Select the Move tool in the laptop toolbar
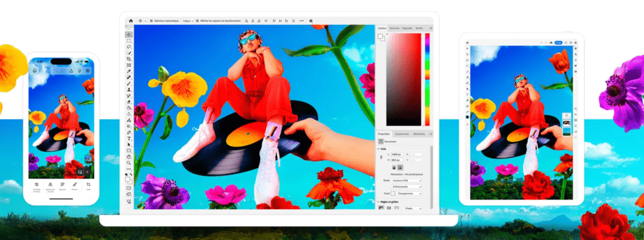The image size is (644, 240). (x=129, y=35)
